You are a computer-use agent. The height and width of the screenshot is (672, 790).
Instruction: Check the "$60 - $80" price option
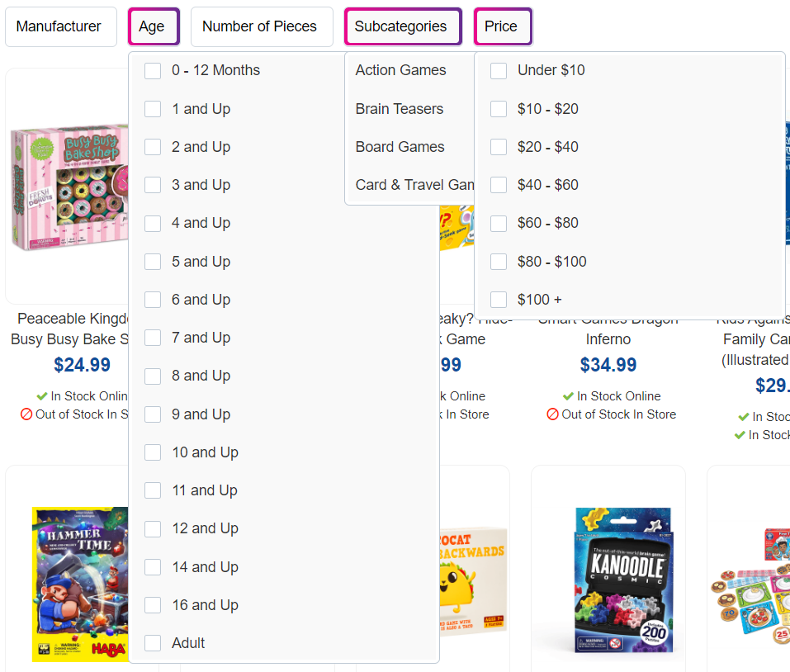click(499, 223)
